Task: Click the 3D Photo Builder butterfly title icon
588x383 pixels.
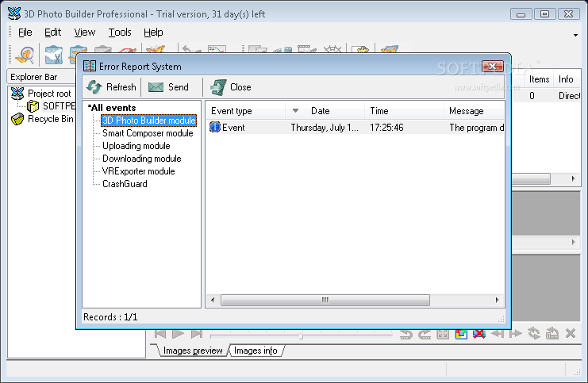Action: coord(13,13)
